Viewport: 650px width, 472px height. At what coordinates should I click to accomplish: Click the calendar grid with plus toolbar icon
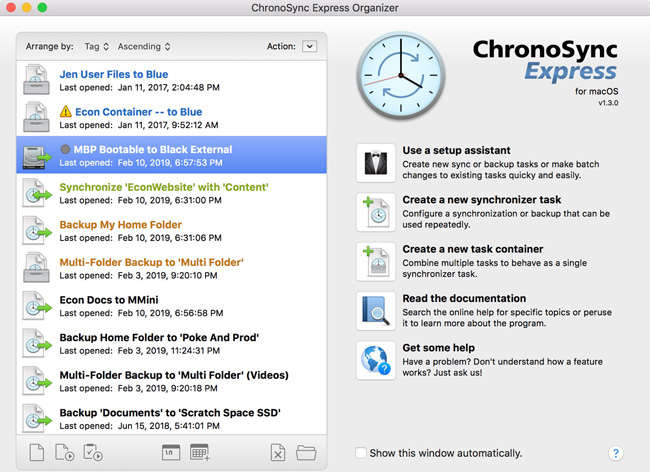(200, 452)
